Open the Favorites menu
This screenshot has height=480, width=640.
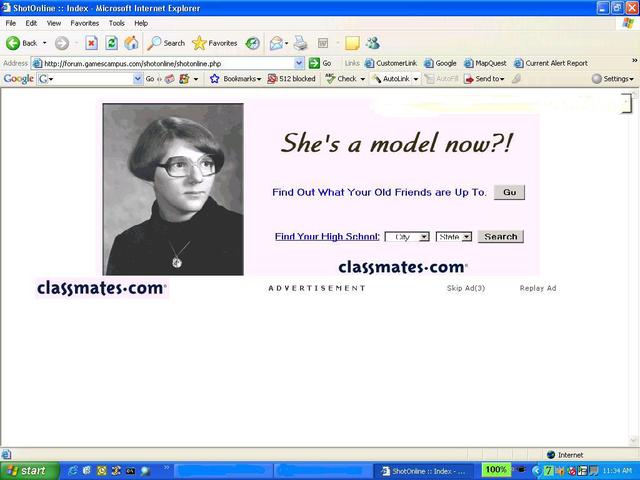pos(84,23)
